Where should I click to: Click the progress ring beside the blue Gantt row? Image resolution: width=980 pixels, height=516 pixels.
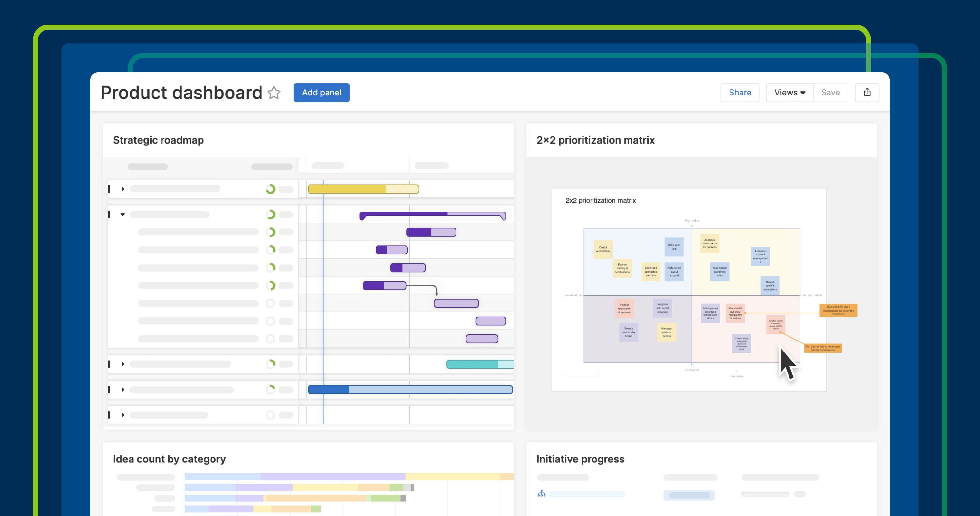point(271,389)
